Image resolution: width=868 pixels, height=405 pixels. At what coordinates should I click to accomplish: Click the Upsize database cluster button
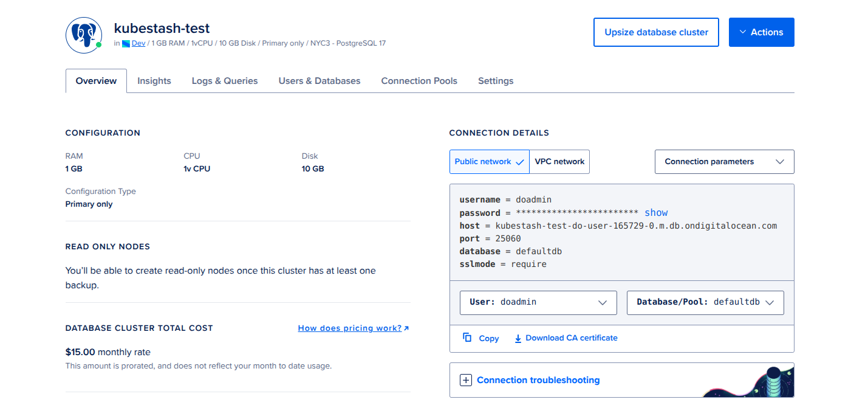[x=656, y=32]
